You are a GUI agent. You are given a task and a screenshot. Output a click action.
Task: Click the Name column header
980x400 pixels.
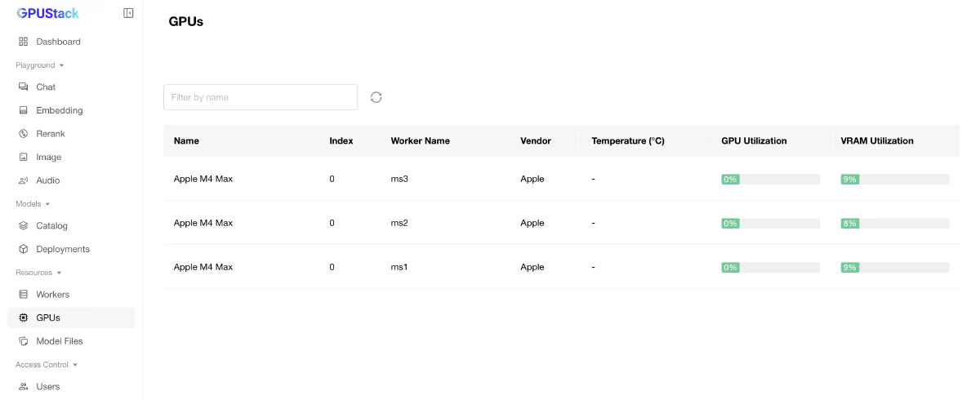click(x=186, y=140)
